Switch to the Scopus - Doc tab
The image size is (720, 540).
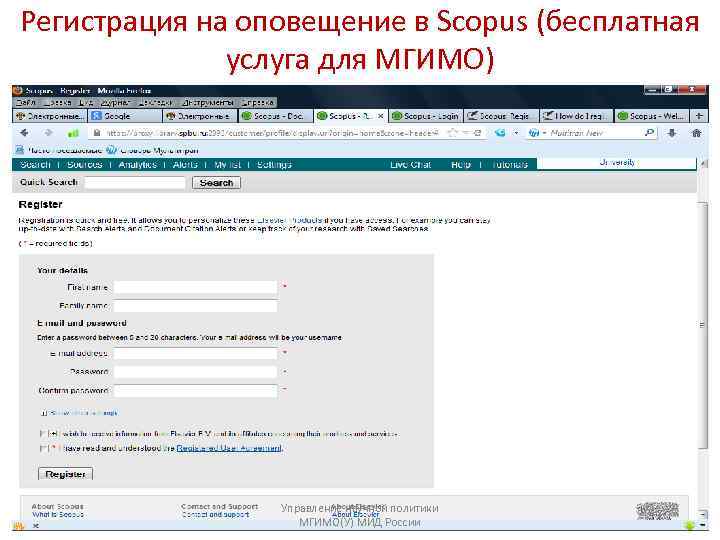click(276, 116)
